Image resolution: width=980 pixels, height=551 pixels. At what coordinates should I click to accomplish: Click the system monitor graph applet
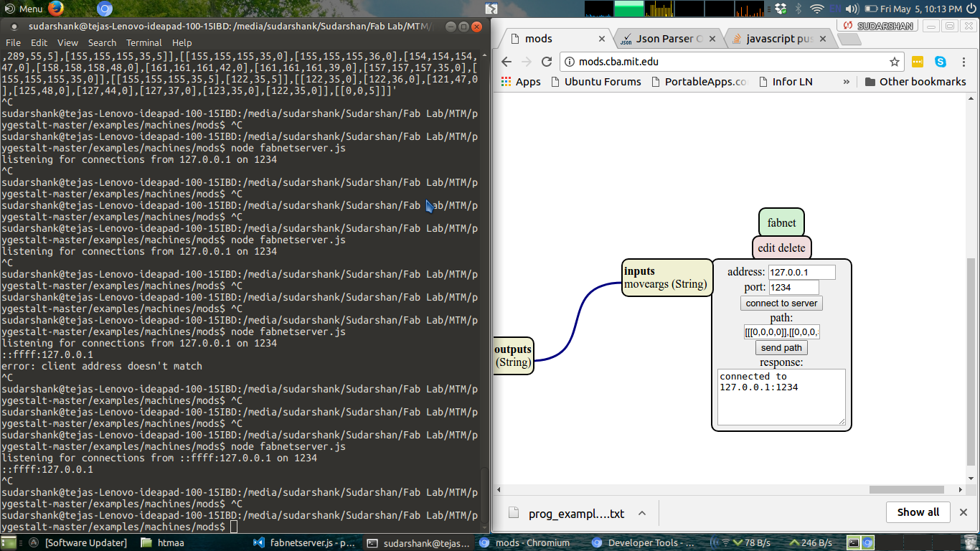pos(675,9)
